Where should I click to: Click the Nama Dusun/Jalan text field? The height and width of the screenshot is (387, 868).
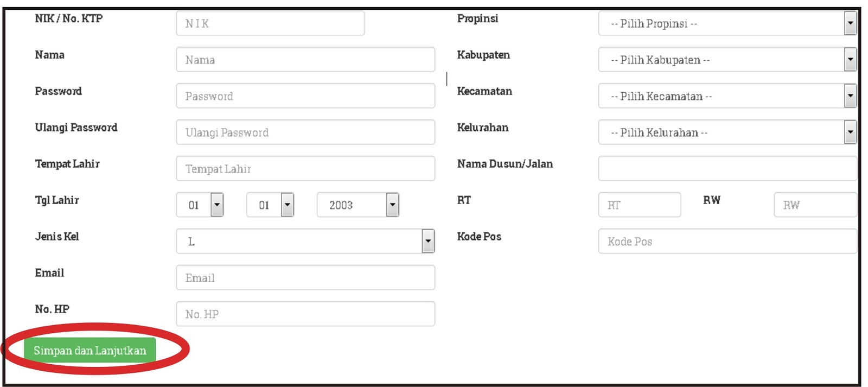point(727,168)
